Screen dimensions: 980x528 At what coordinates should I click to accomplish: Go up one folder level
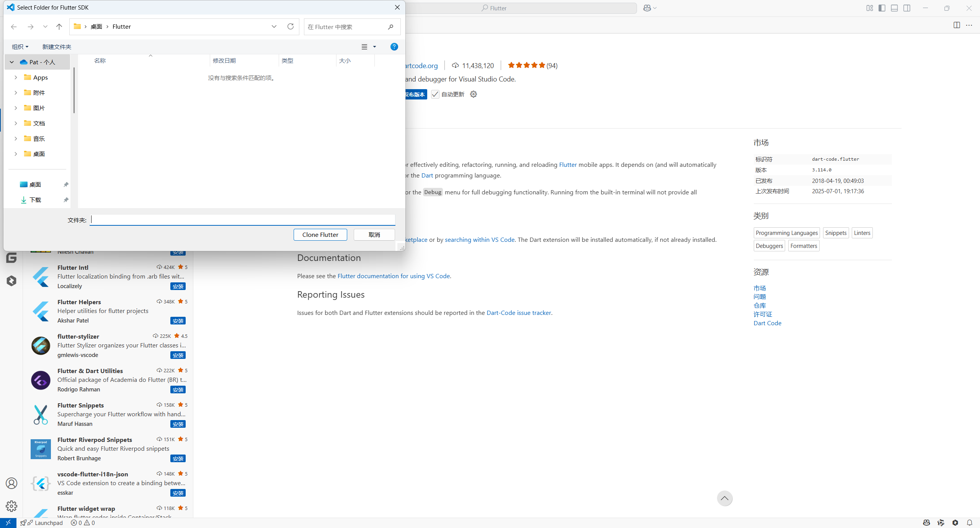coord(59,27)
